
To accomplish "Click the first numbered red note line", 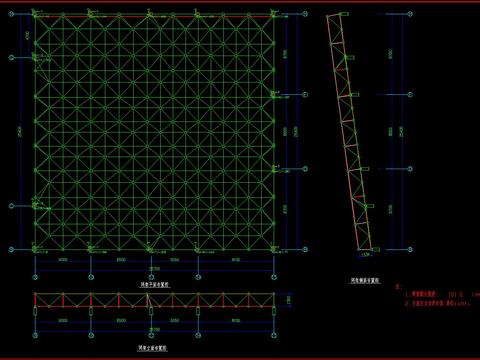I will tap(442, 295).
